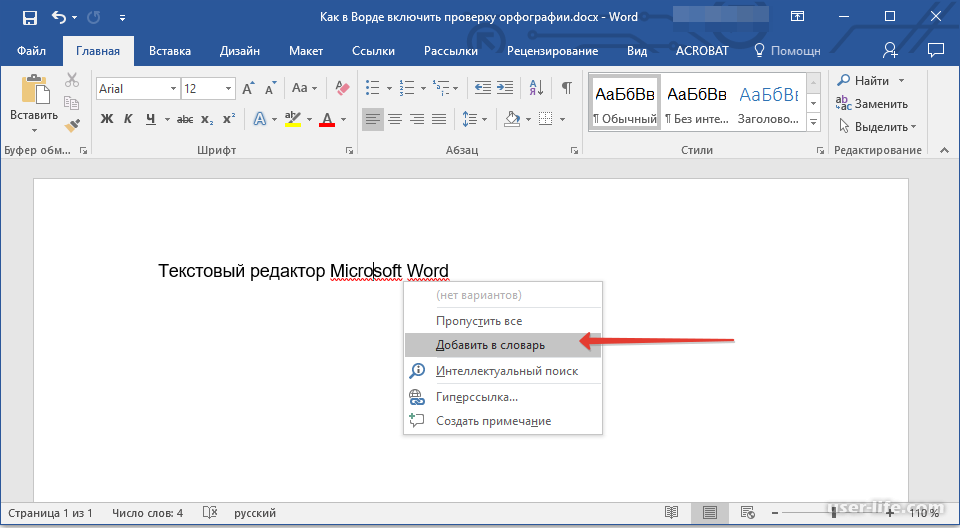Click the Найти find button
This screenshot has width=960, height=528.
coord(863,80)
